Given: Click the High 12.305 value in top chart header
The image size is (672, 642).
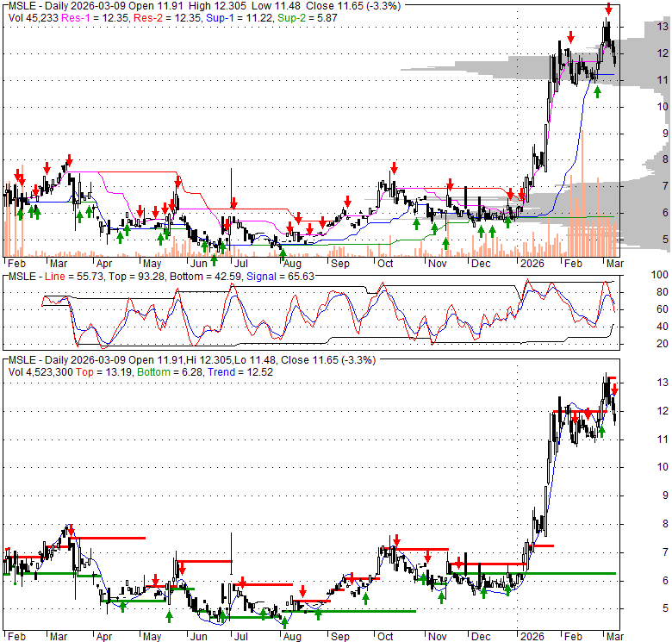Looking at the screenshot, I should click(216, 6).
